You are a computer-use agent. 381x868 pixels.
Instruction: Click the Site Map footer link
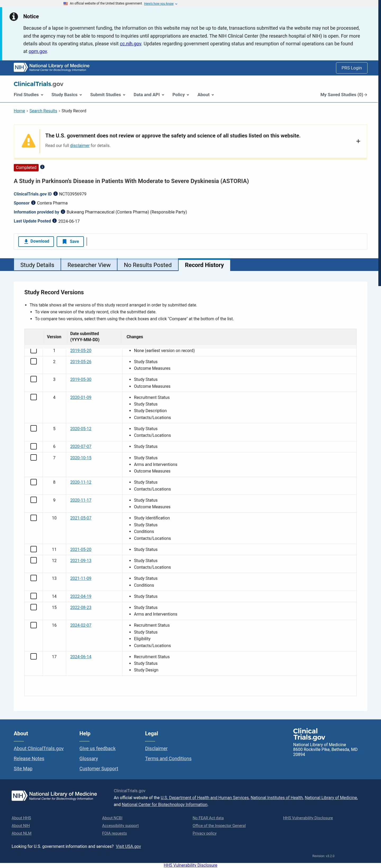tap(23, 768)
